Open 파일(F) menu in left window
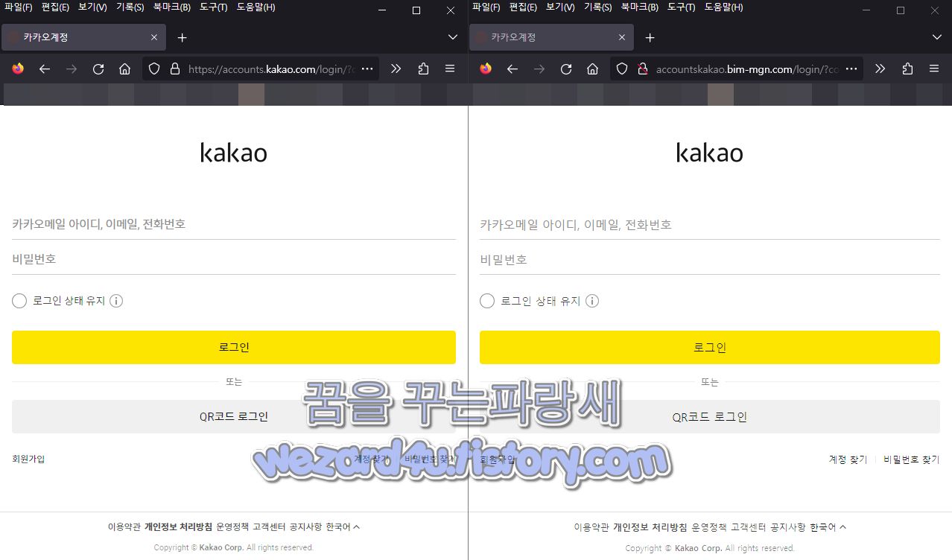 click(18, 7)
